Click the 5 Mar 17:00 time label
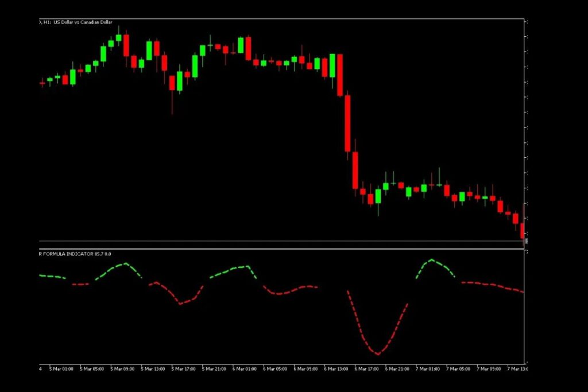This screenshot has width=588, height=392. coord(183,368)
